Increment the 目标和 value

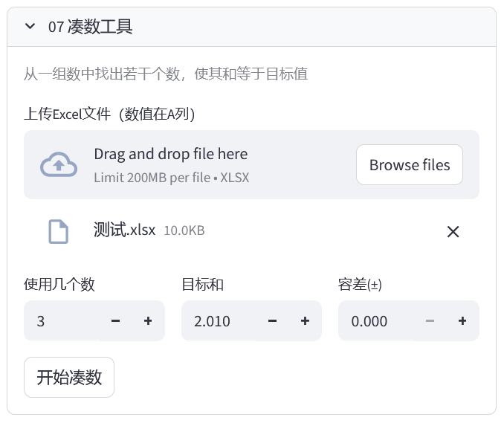[305, 321]
